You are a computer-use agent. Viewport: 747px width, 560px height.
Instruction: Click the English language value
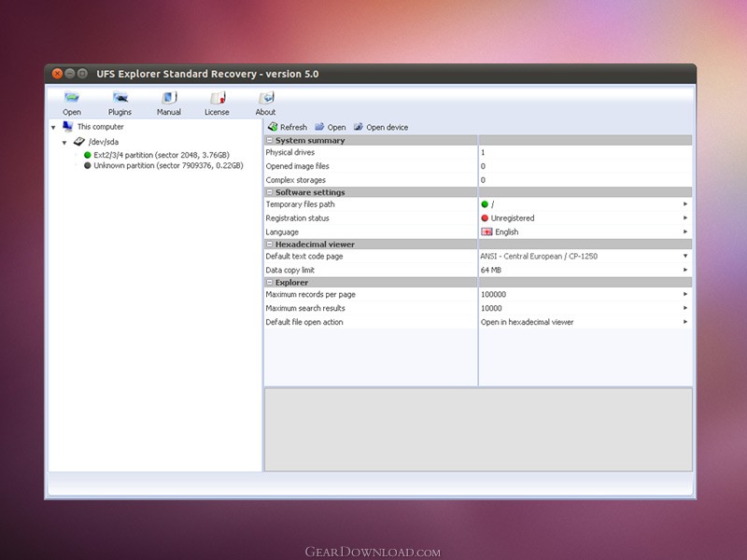point(506,231)
